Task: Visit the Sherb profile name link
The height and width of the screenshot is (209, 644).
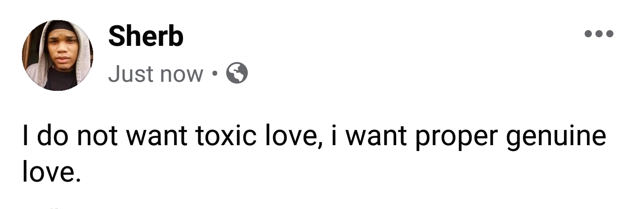Action: 146,36
